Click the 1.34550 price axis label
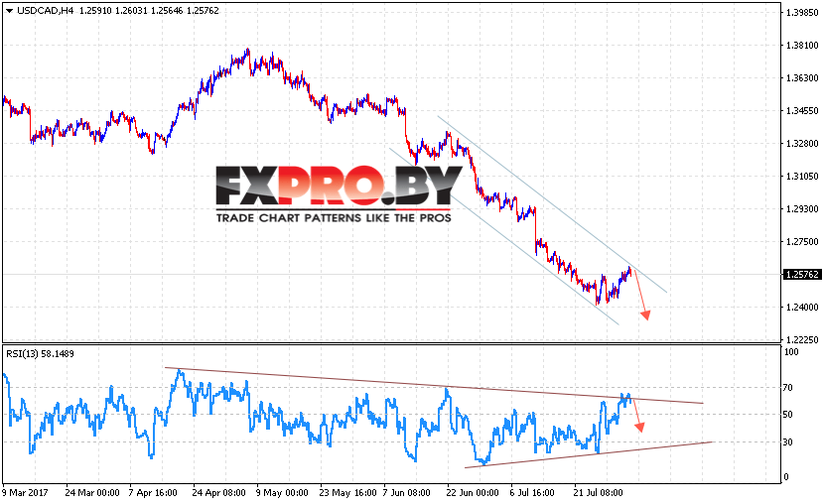Image resolution: width=823 pixels, height=504 pixels. click(x=802, y=111)
